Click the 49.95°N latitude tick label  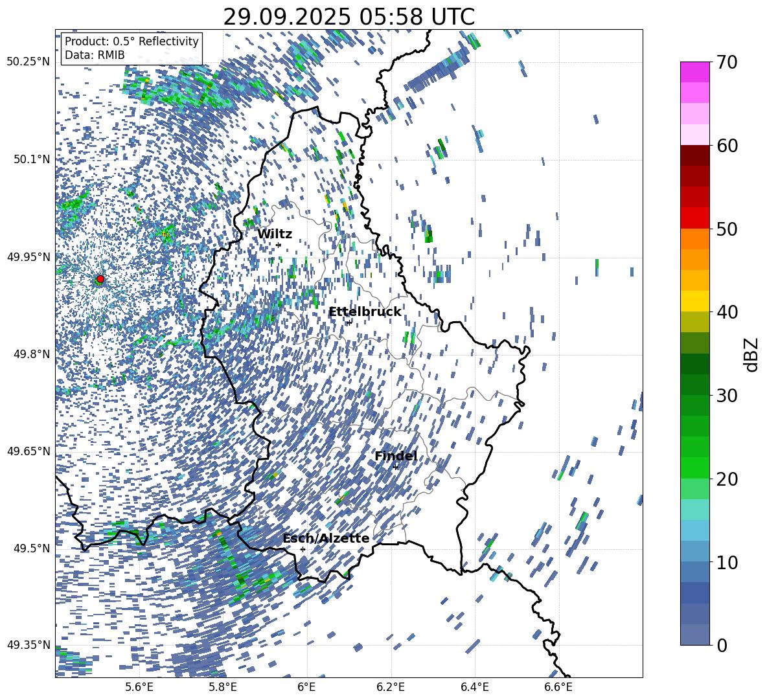[29, 256]
